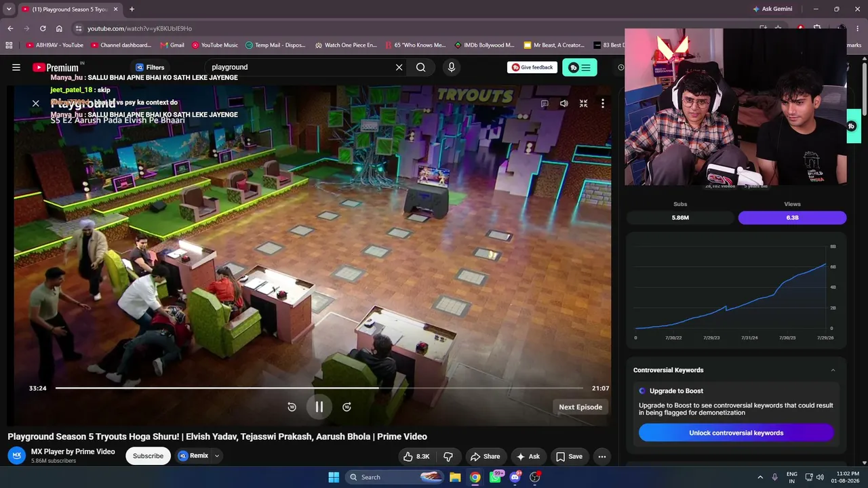This screenshot has height=488, width=868.
Task: Exit fullscreen mode via collapse icon
Action: (x=583, y=104)
